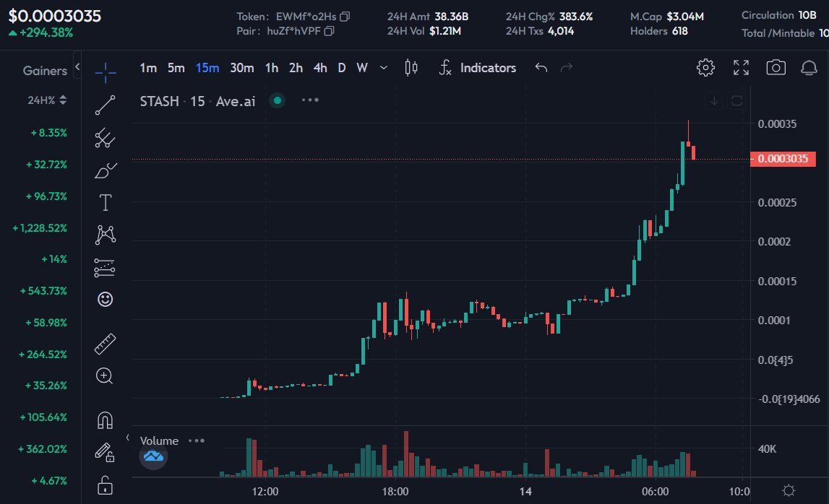Select the long position prediction tool
Viewport: 829px width, 504px height.
point(105,267)
